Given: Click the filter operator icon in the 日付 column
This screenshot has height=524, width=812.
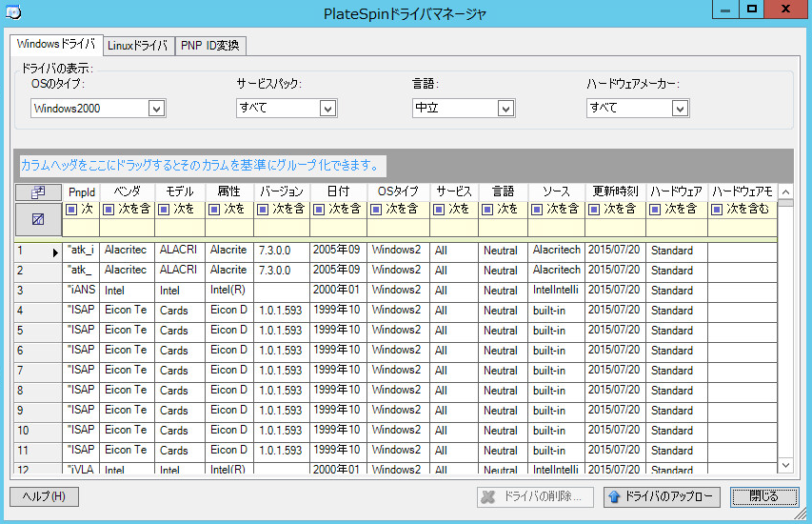Looking at the screenshot, I should [x=316, y=209].
